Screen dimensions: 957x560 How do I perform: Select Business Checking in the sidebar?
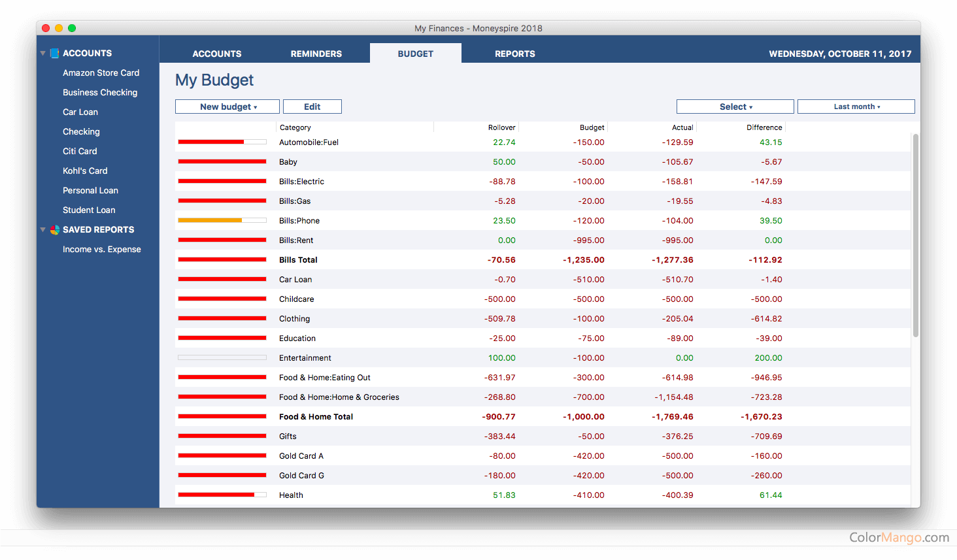click(x=100, y=93)
